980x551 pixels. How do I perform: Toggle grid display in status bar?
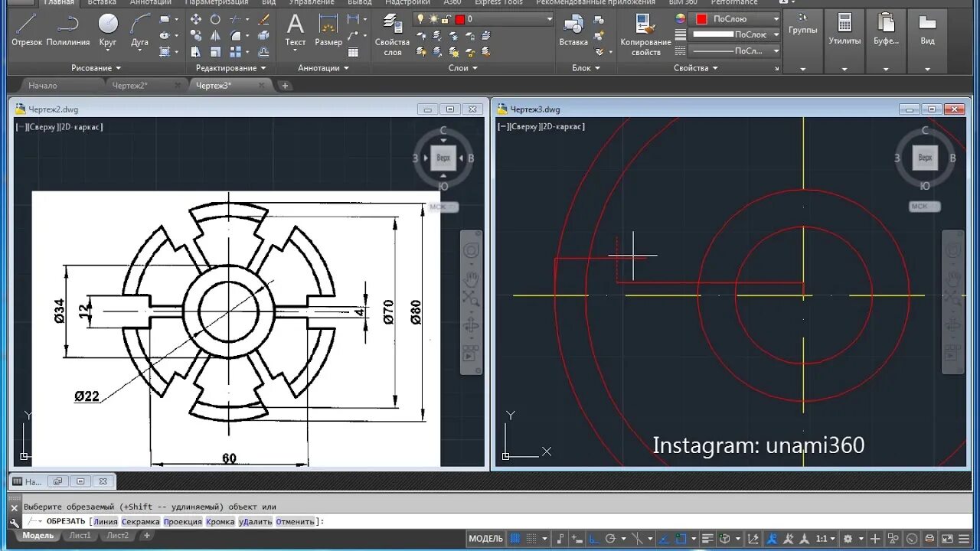point(514,539)
